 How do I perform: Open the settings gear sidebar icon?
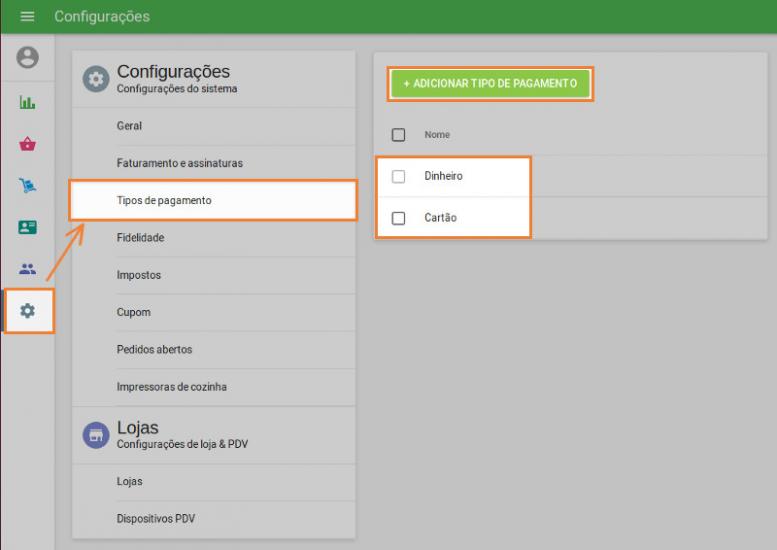(27, 311)
